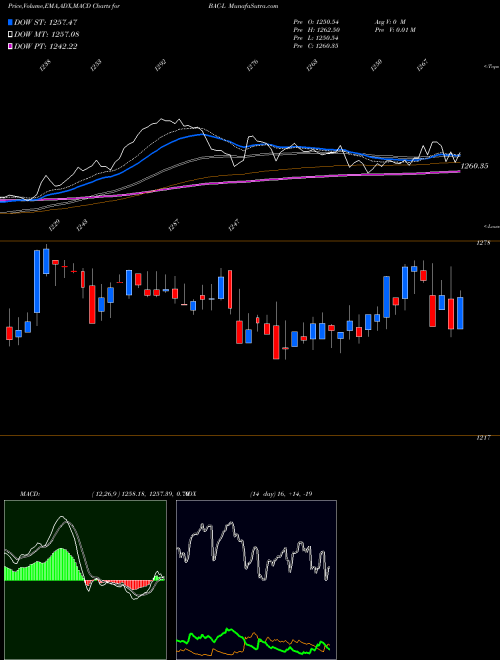
Task: Select the 'DOW MT: 1257.08' label
Action: point(47,35)
